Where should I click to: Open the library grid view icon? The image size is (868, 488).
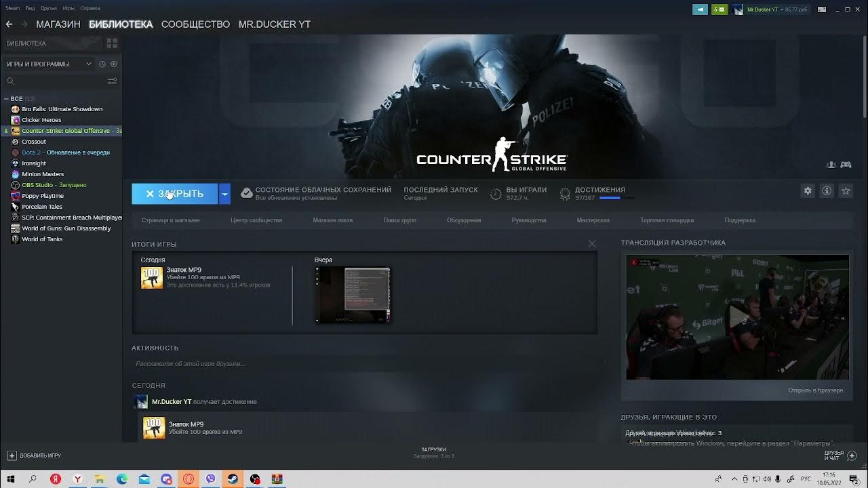click(x=112, y=43)
